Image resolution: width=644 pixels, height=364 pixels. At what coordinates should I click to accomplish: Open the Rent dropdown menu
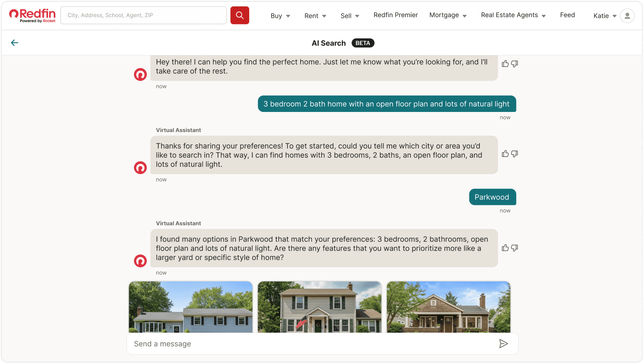pyautogui.click(x=315, y=16)
